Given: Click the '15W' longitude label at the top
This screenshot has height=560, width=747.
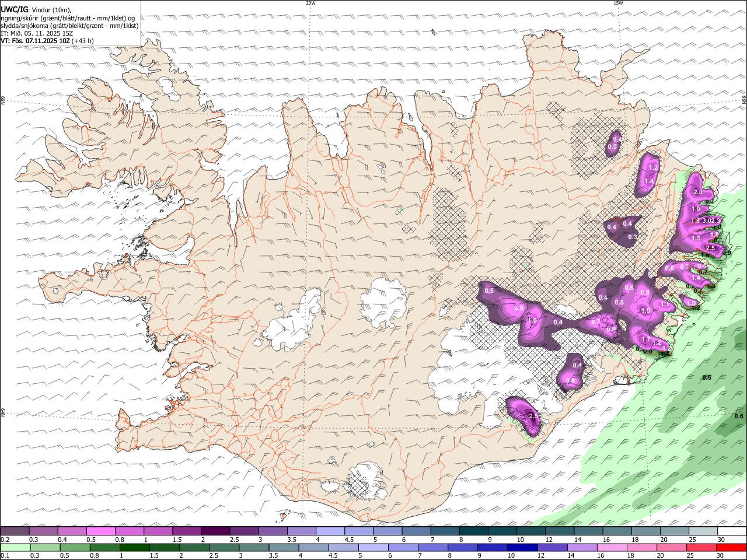Looking at the screenshot, I should coord(617,2).
